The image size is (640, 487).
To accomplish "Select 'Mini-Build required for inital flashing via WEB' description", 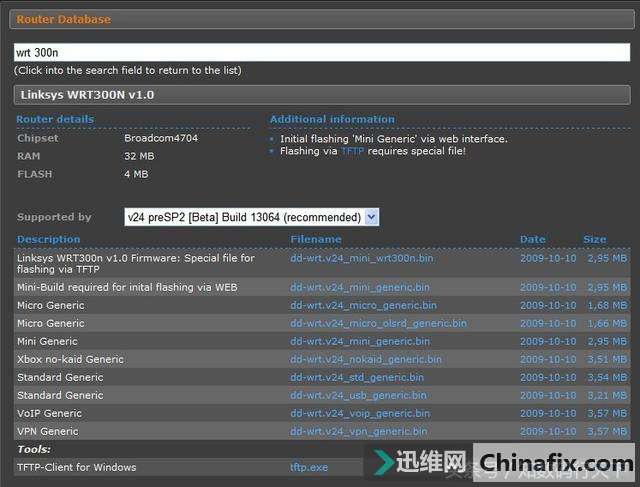I will pyautogui.click(x=127, y=287).
